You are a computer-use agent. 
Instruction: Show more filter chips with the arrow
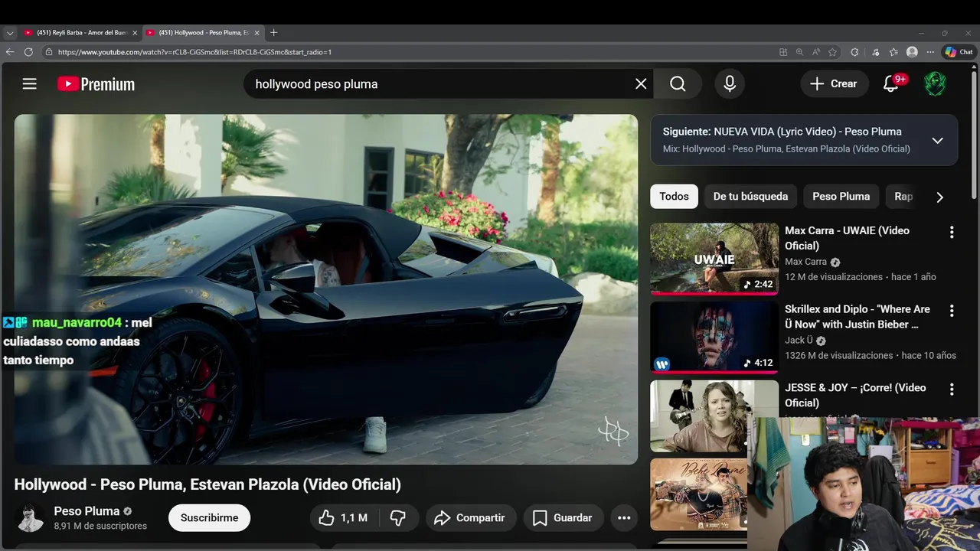(939, 197)
